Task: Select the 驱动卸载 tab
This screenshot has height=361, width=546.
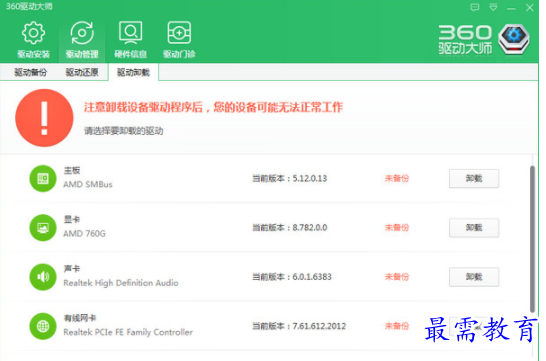Action: point(133,72)
